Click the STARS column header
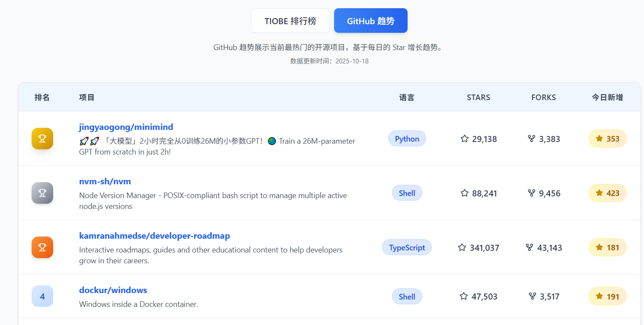644x325 pixels. (x=478, y=97)
